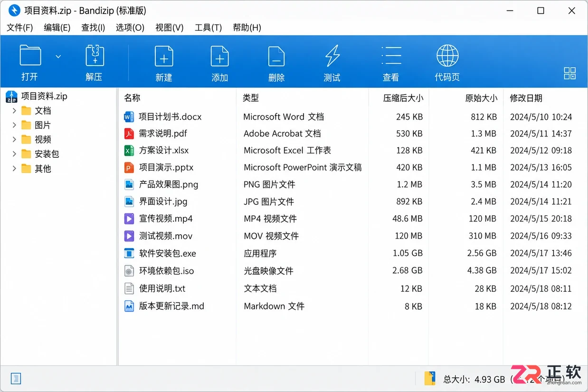This screenshot has height=392, width=588.
Task: Select the file name 需求说明.pdf
Action: 163,134
